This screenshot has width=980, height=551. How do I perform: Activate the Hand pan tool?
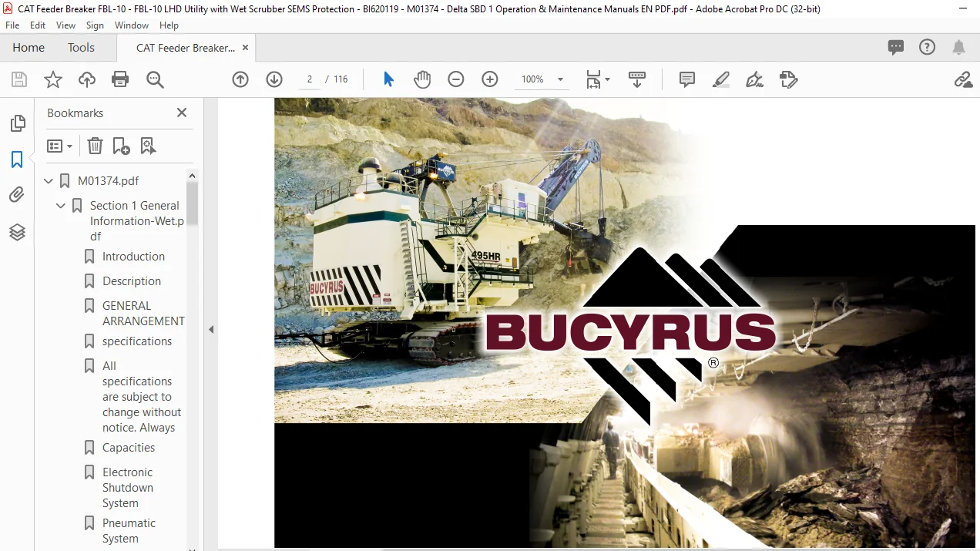click(x=422, y=79)
